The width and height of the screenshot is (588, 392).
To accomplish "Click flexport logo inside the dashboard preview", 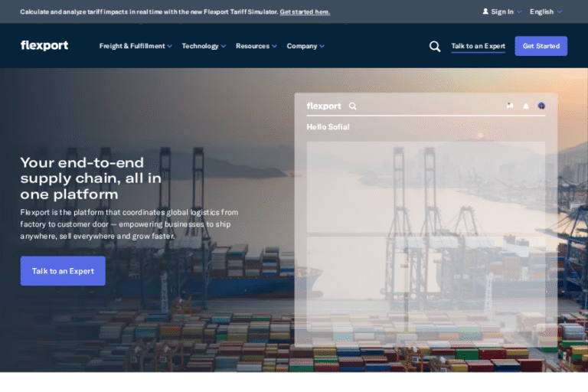I will tap(324, 106).
